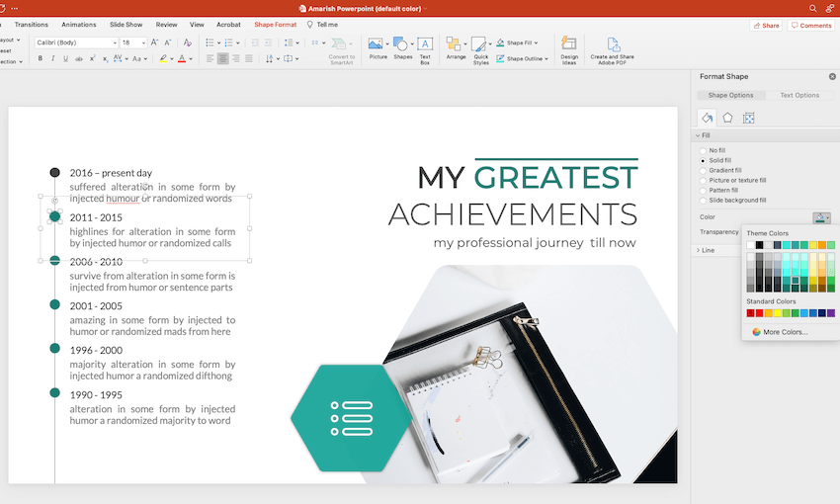This screenshot has height=504, width=840.
Task: Click More Colors option
Action: tap(780, 332)
